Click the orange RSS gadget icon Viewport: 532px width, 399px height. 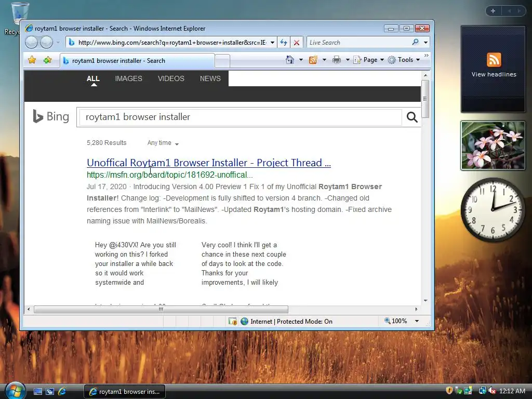[494, 60]
